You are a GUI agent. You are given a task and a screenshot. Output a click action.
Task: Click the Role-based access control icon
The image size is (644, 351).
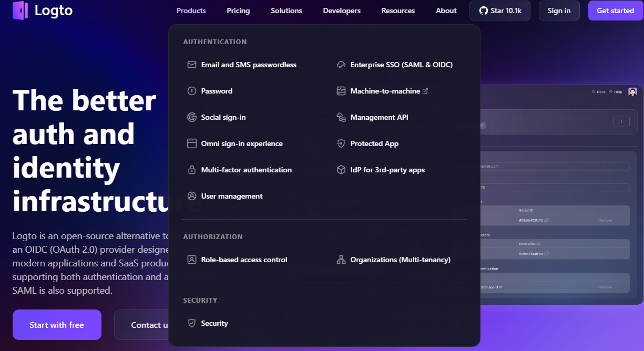click(x=192, y=260)
